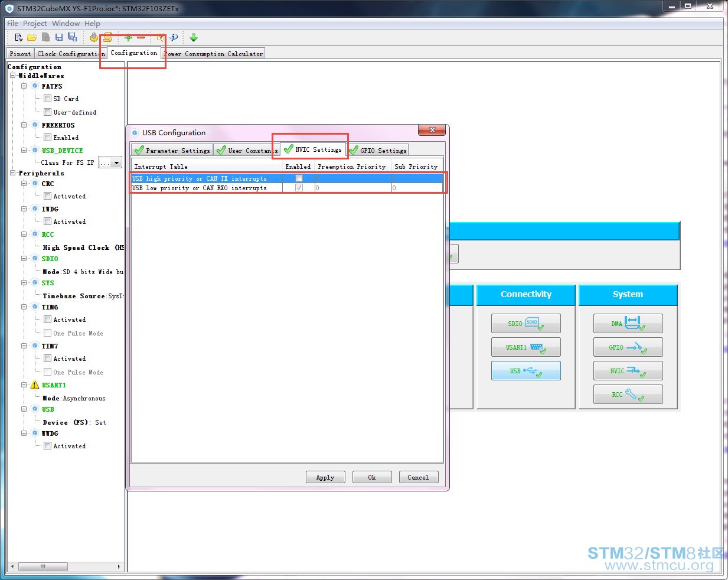
Task: Open the Window menu
Action: [x=66, y=24]
